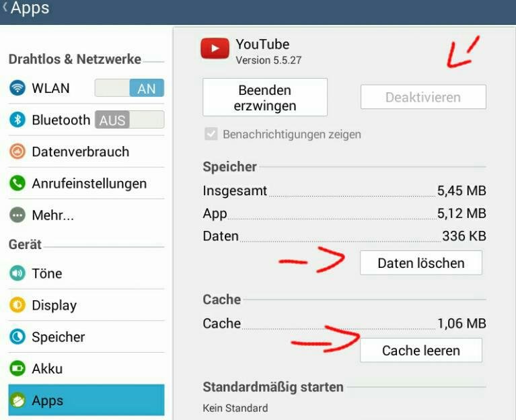Tap the Kein Standard text
Image resolution: width=516 pixels, height=420 pixels.
pos(235,408)
